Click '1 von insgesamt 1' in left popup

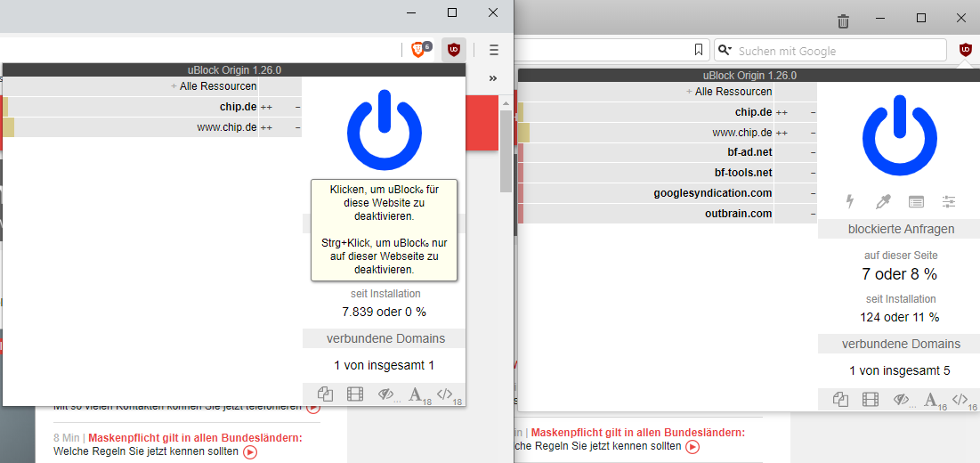(x=385, y=366)
